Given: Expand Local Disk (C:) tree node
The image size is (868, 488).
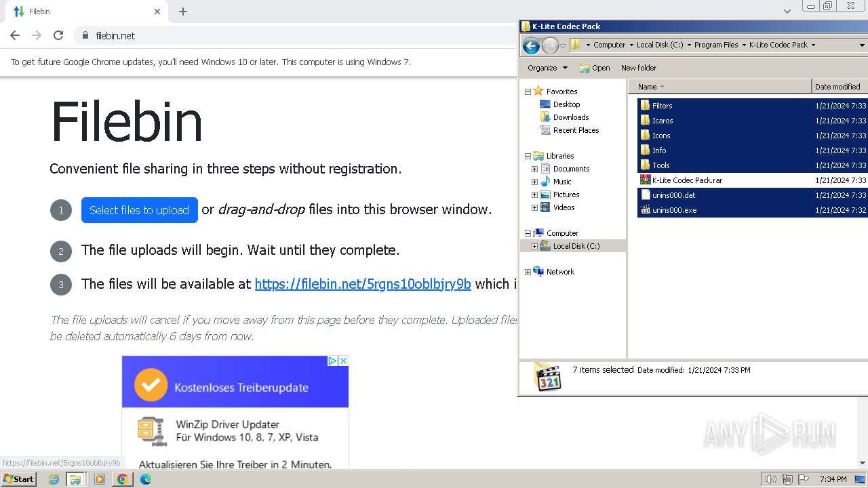Looking at the screenshot, I should [534, 246].
